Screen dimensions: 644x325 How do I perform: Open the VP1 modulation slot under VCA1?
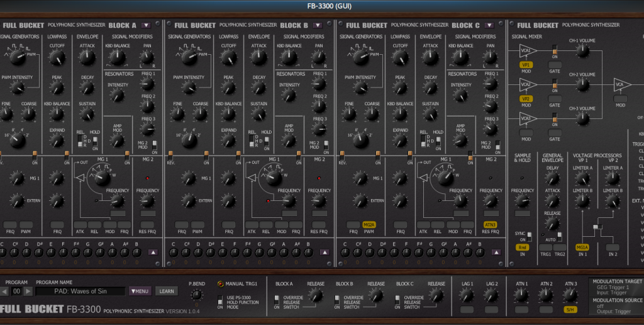(526, 65)
